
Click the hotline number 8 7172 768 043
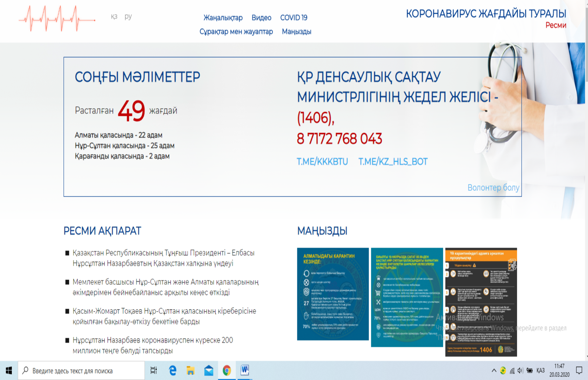(x=339, y=139)
